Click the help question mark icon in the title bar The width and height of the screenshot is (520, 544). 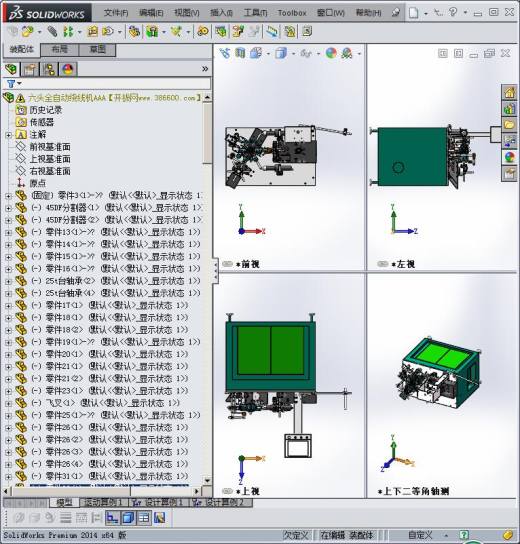tap(453, 12)
